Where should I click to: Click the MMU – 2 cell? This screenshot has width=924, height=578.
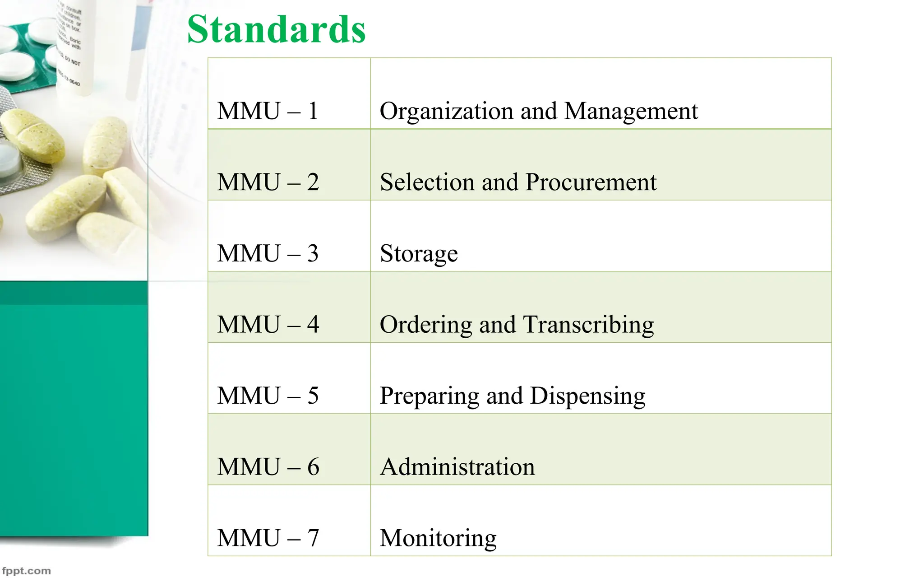coord(289,165)
